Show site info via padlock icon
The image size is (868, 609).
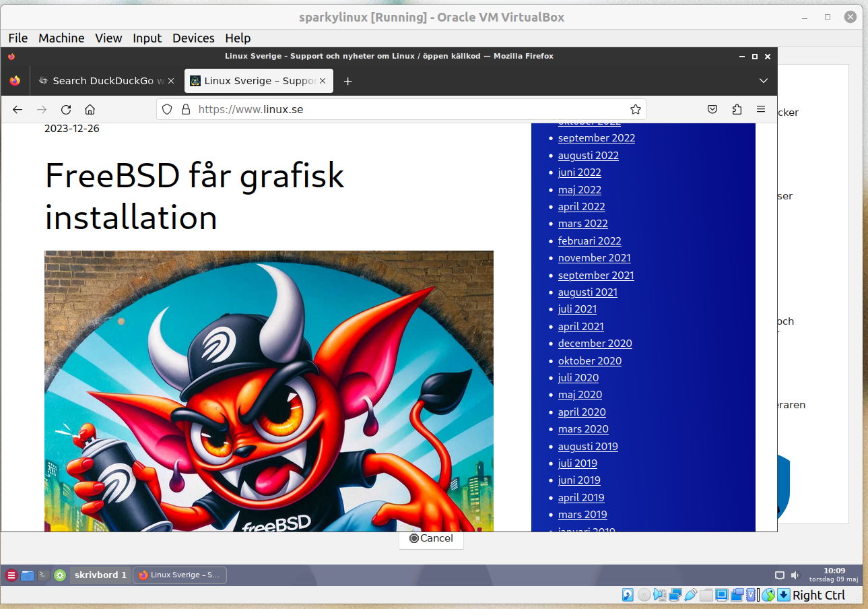click(186, 109)
